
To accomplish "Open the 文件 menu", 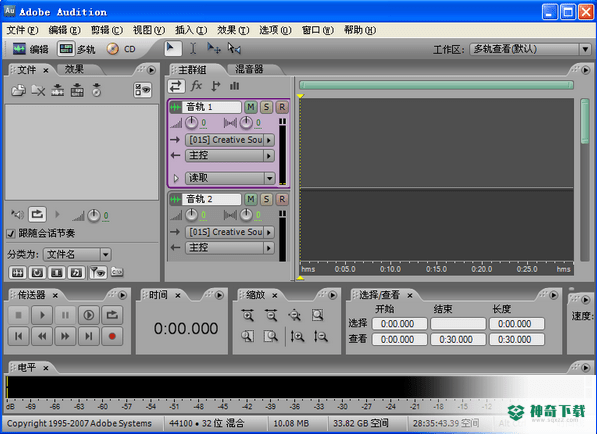I will point(22,30).
